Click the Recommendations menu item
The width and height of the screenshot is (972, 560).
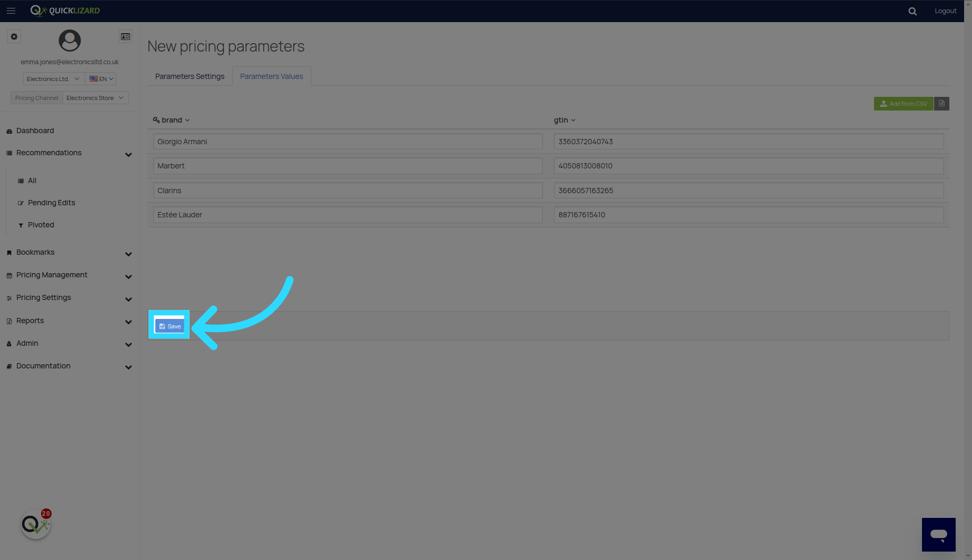tap(48, 153)
